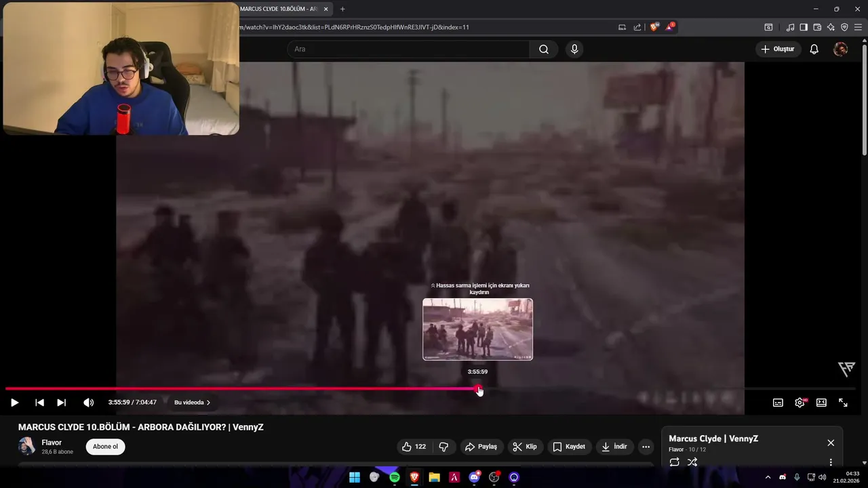Toggle playlist loop
The image size is (868, 488).
[674, 462]
